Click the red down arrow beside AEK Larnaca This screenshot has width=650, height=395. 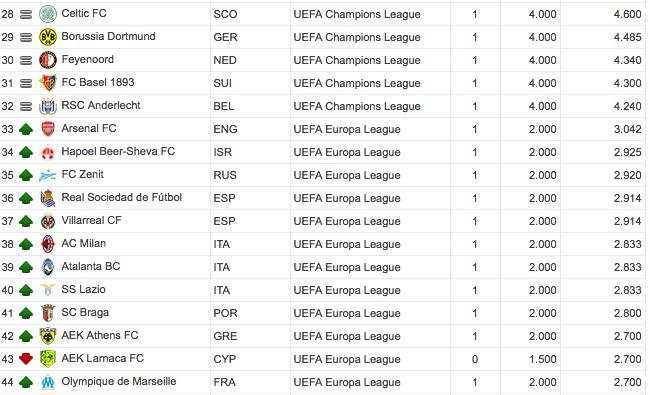click(x=26, y=359)
